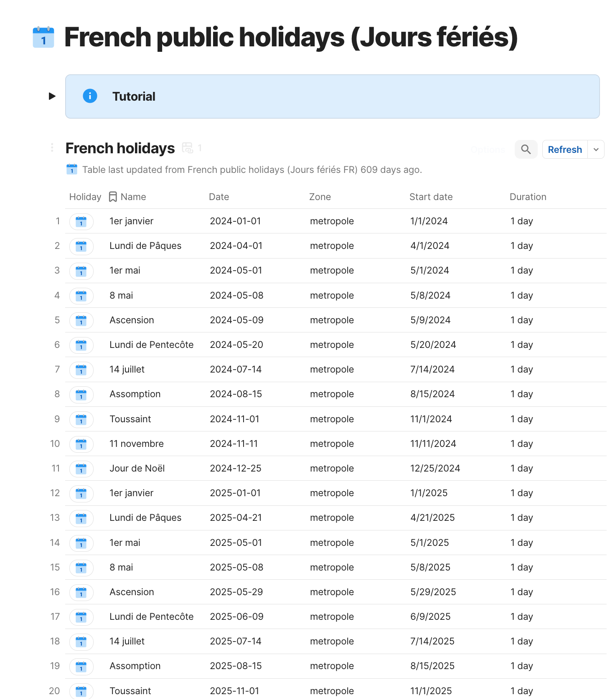Click the holiday calendar chip in row 7
This screenshot has width=615, height=700.
tap(81, 370)
